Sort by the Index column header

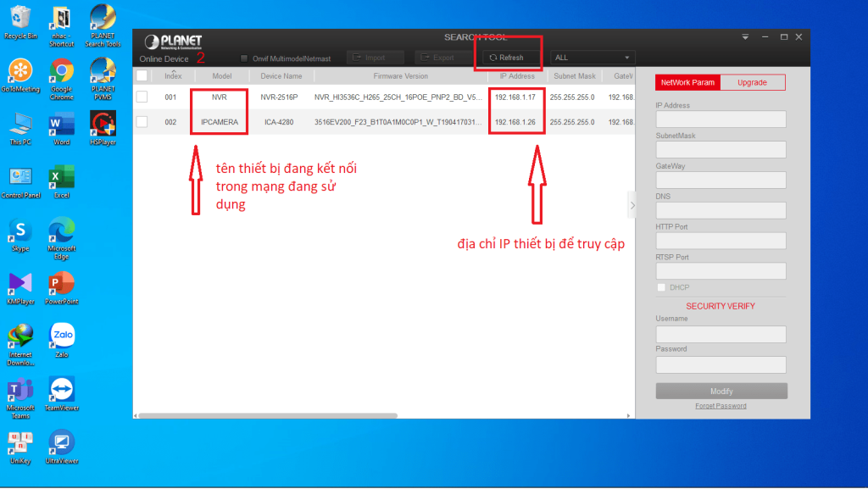pyautogui.click(x=173, y=75)
